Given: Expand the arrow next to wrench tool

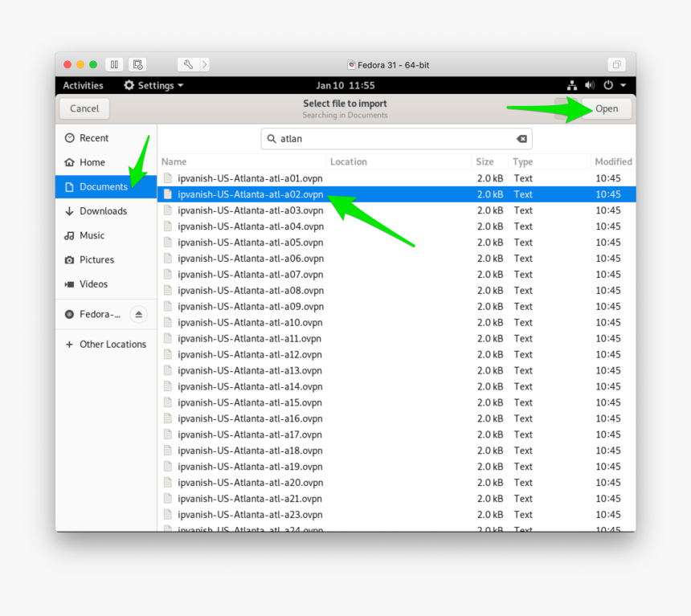Looking at the screenshot, I should (205, 65).
